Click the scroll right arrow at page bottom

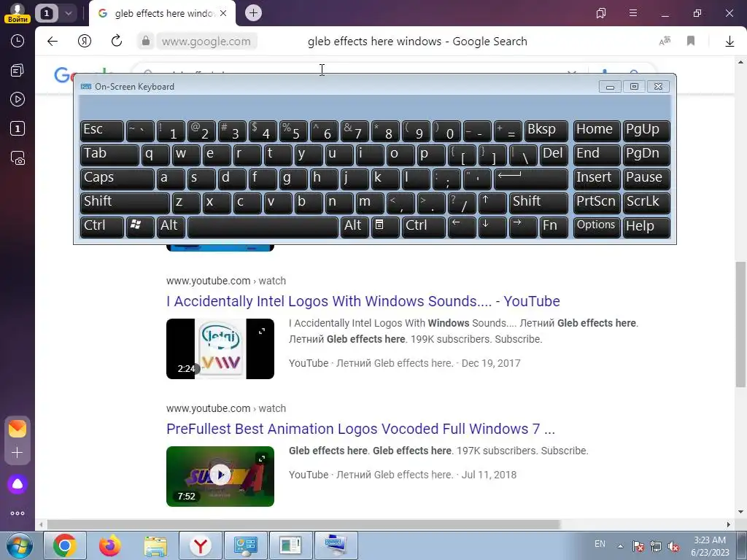[x=729, y=525]
